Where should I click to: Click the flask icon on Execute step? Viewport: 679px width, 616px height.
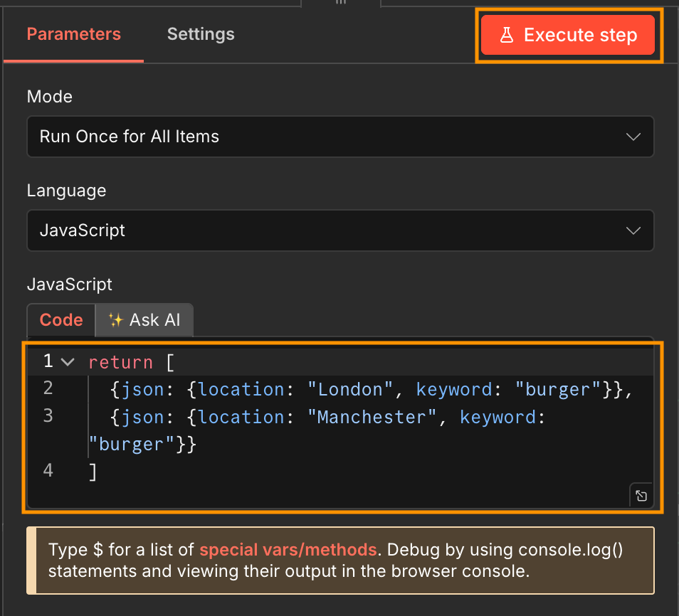point(507,33)
